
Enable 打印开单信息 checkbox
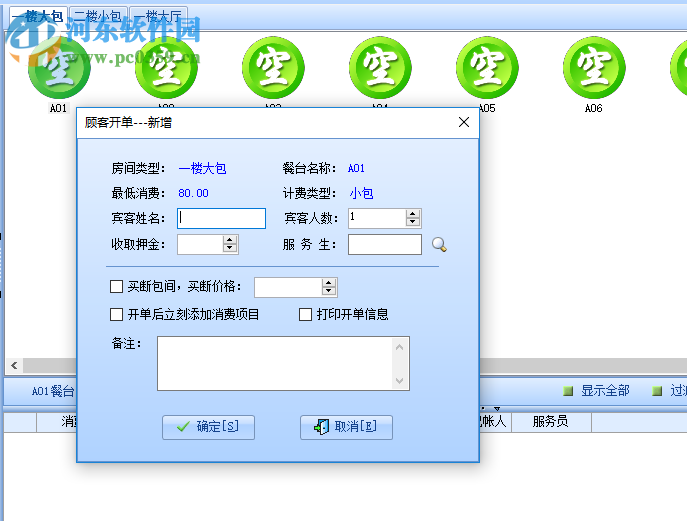click(x=305, y=314)
